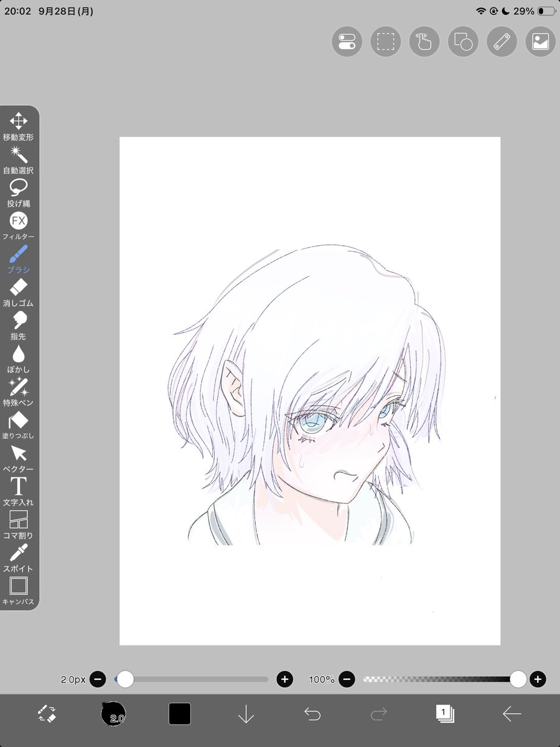Image resolution: width=560 pixels, height=747 pixels.
Task: Pick the スポイト eyedropper tool
Action: (19, 558)
